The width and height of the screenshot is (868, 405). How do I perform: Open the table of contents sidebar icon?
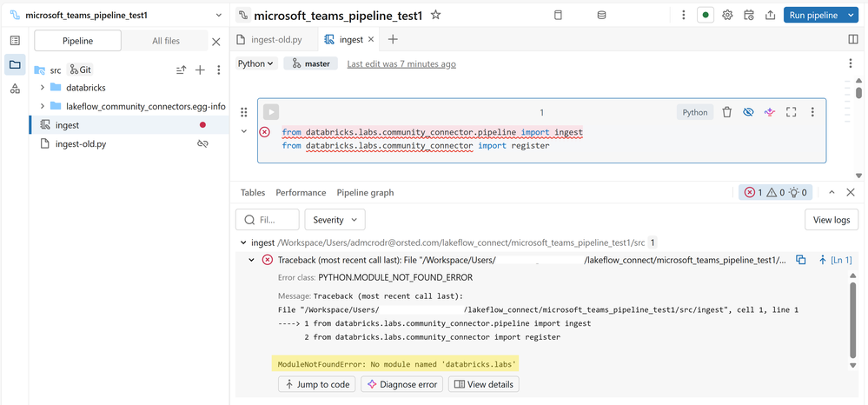[x=15, y=41]
